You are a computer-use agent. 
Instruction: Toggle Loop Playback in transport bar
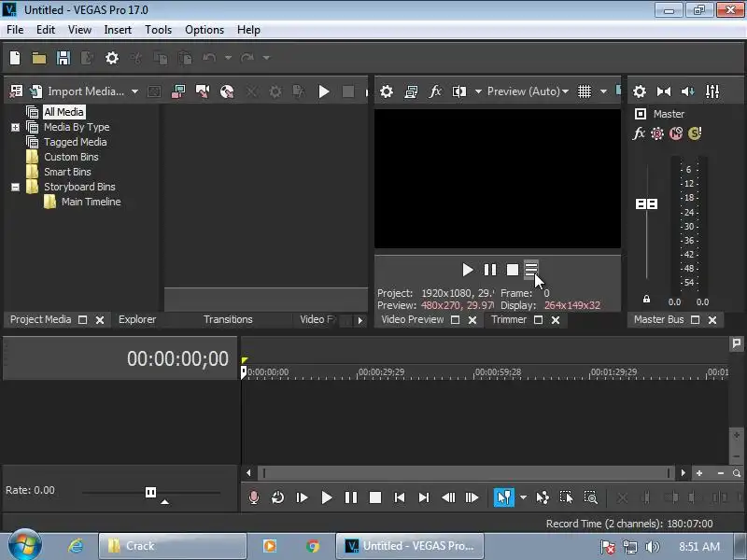click(277, 497)
